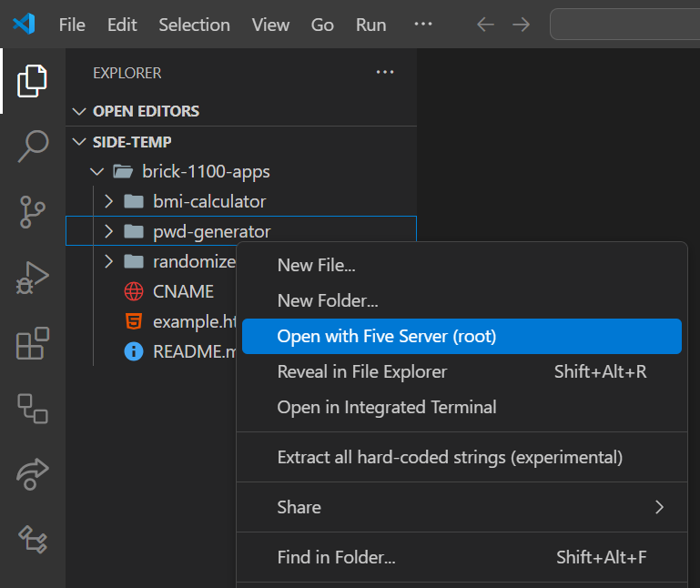
Task: Select the CNAME file name
Action: (x=183, y=291)
